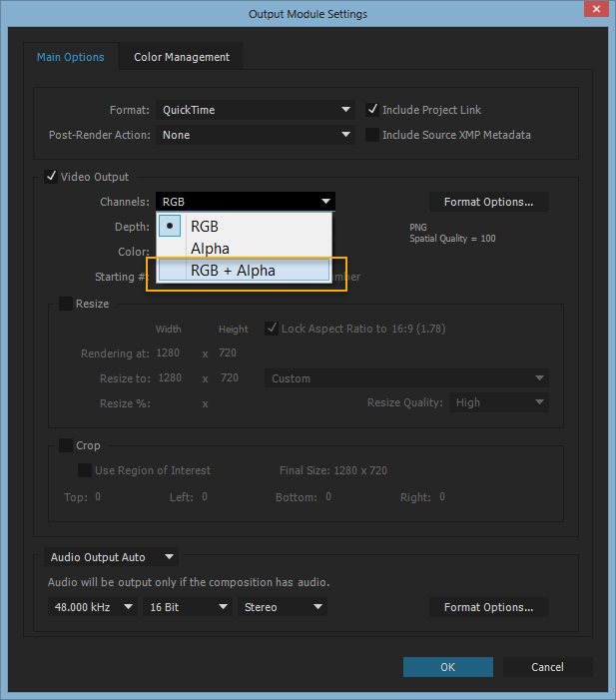This screenshot has width=616, height=700.
Task: Open the 48.000 kHz sample rate dropdown
Action: click(91, 607)
